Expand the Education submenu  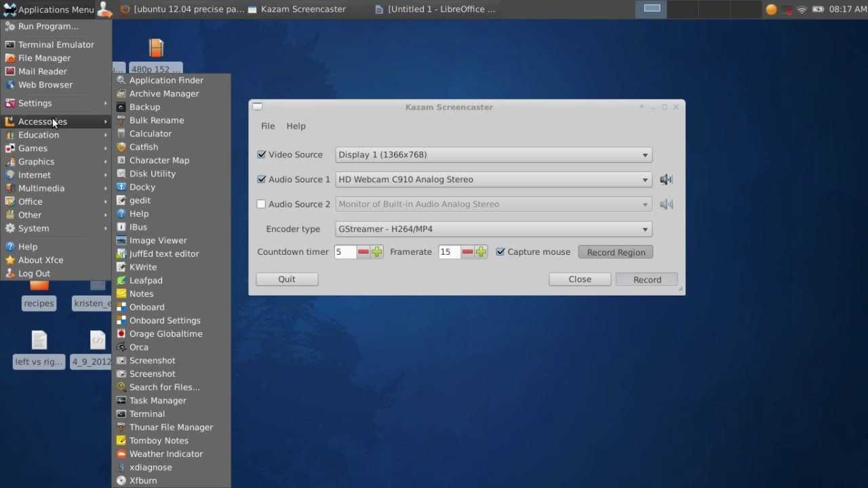click(56, 135)
